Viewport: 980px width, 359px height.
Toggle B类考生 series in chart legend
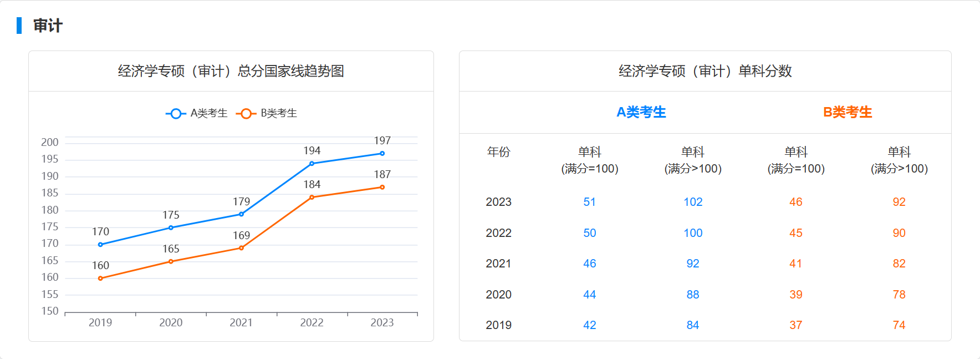click(x=267, y=113)
